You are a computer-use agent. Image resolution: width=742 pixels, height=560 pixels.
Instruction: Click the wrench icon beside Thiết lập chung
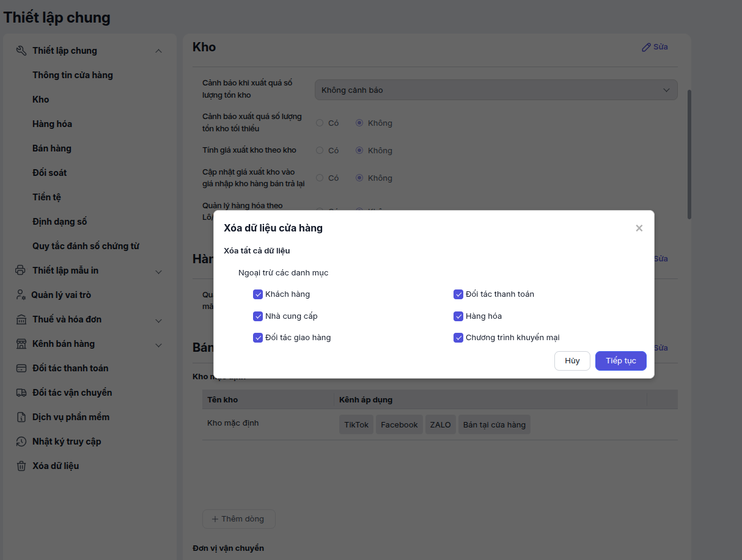point(21,51)
